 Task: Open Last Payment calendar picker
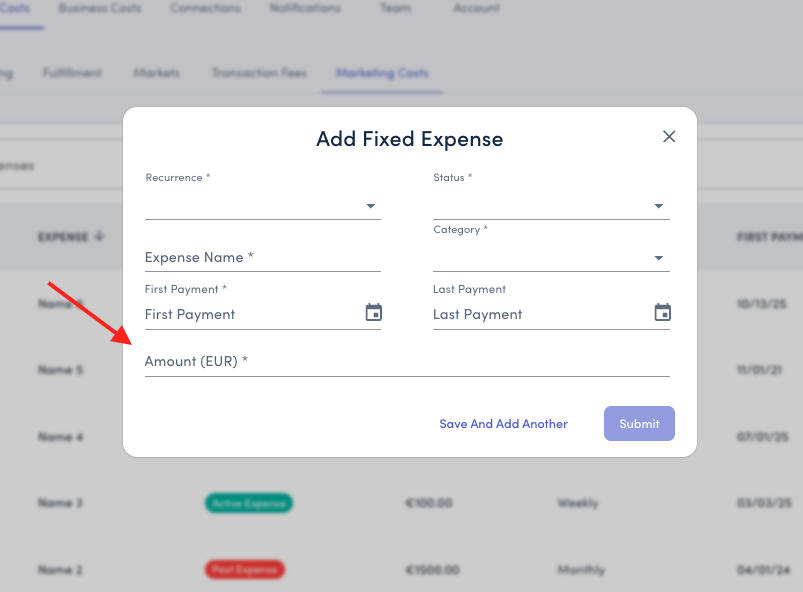click(662, 313)
